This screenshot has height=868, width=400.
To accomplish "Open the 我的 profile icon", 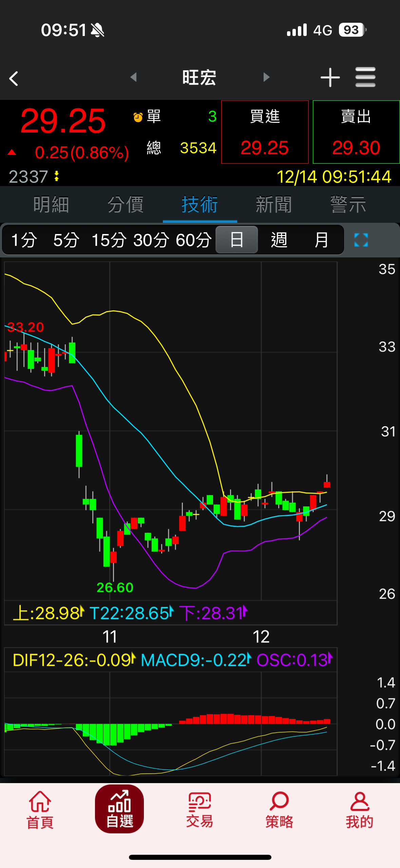I will 359,810.
